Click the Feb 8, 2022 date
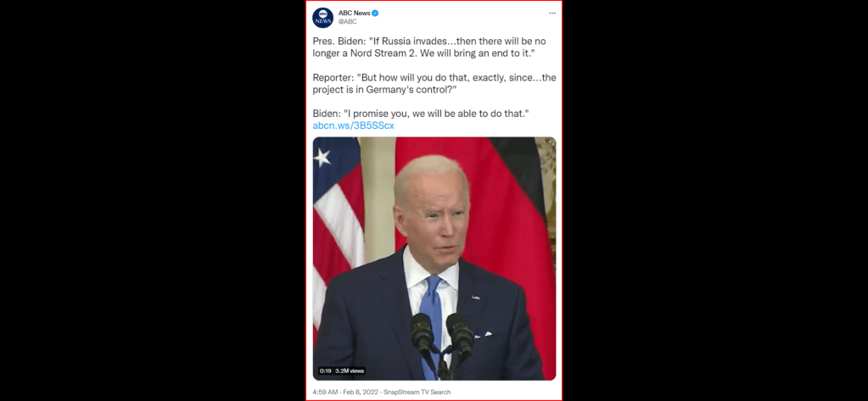Viewport: 868px width, 401px height. 359,392
